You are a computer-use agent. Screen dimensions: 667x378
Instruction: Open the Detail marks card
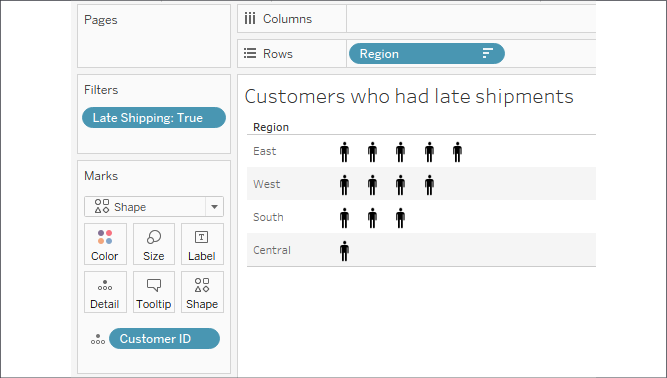(x=105, y=293)
